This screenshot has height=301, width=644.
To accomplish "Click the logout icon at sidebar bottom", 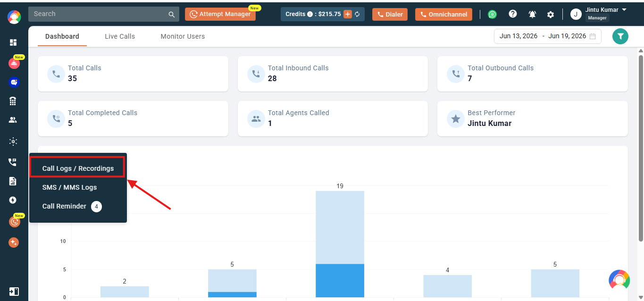I will pyautogui.click(x=14, y=291).
